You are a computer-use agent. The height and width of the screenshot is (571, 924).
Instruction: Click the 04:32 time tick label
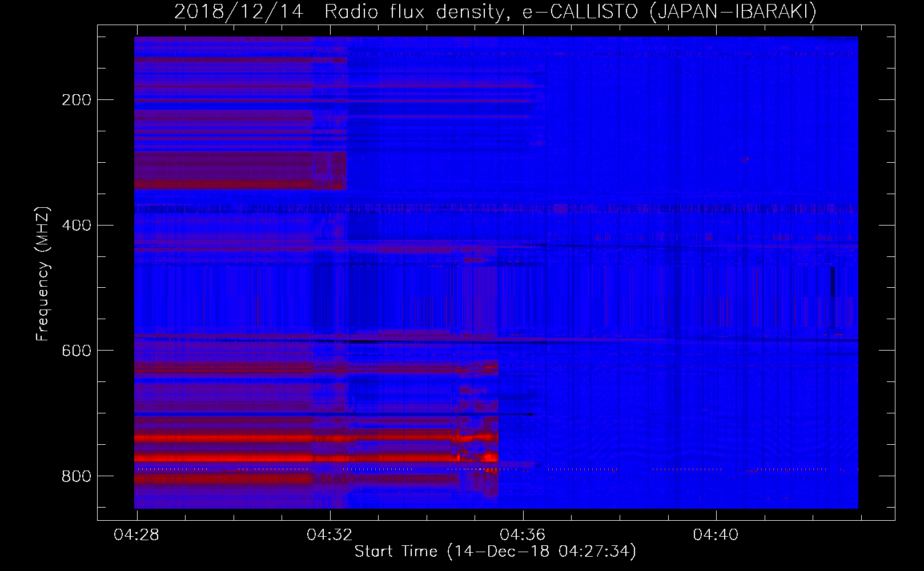[330, 534]
